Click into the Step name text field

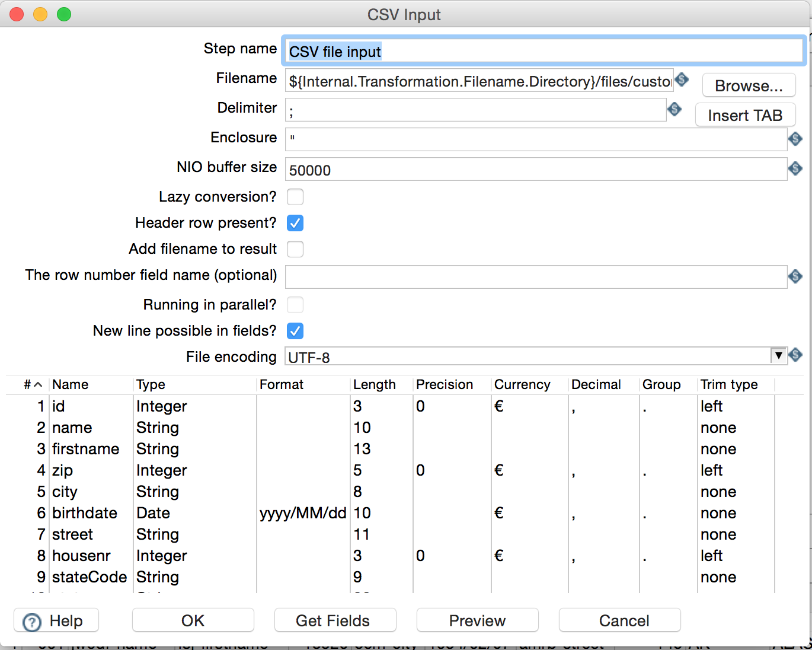543,52
